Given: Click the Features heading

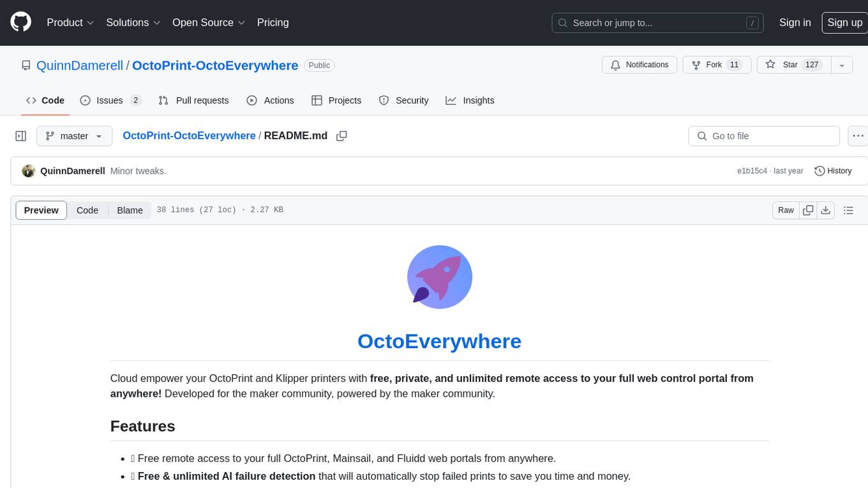Looking at the screenshot, I should (x=142, y=426).
